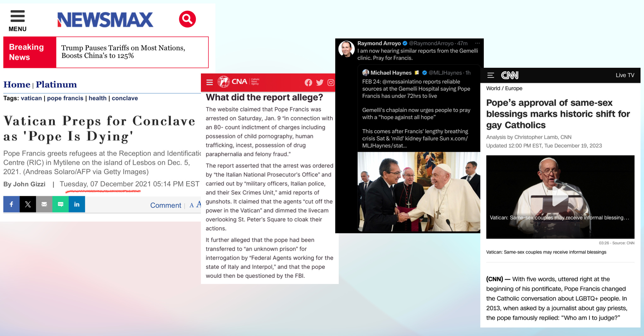Go to Newsmax Platinum breadcrumb
644x336 pixels.
[56, 84]
